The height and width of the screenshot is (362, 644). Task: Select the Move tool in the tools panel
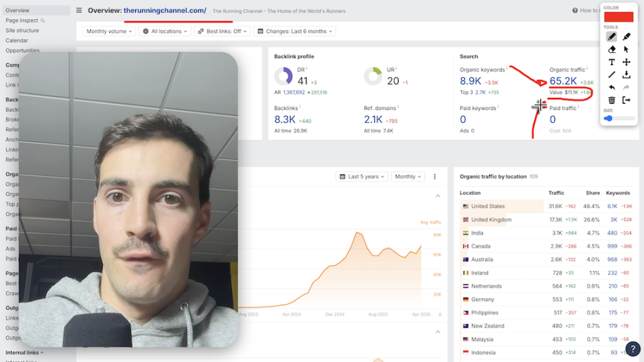coord(626,62)
